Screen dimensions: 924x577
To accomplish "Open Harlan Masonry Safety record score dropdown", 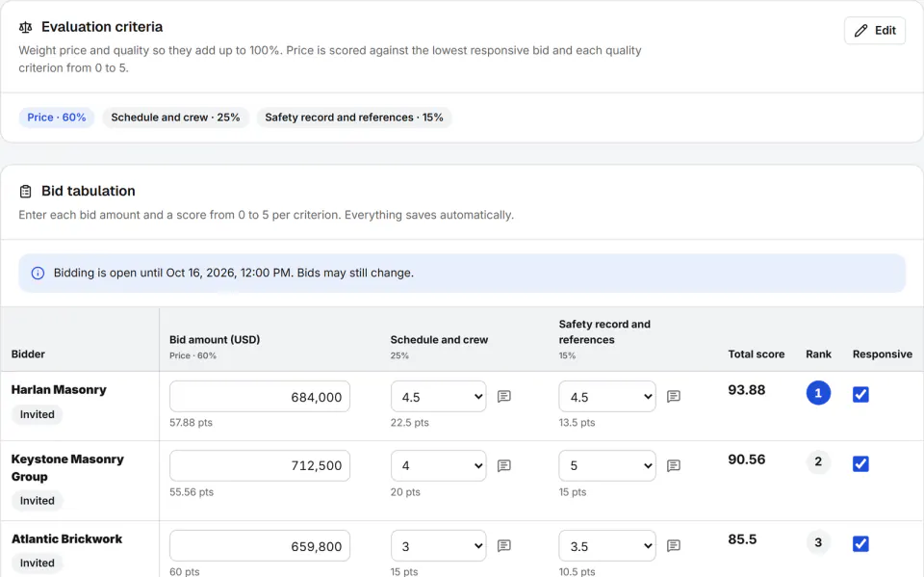I will click(607, 397).
